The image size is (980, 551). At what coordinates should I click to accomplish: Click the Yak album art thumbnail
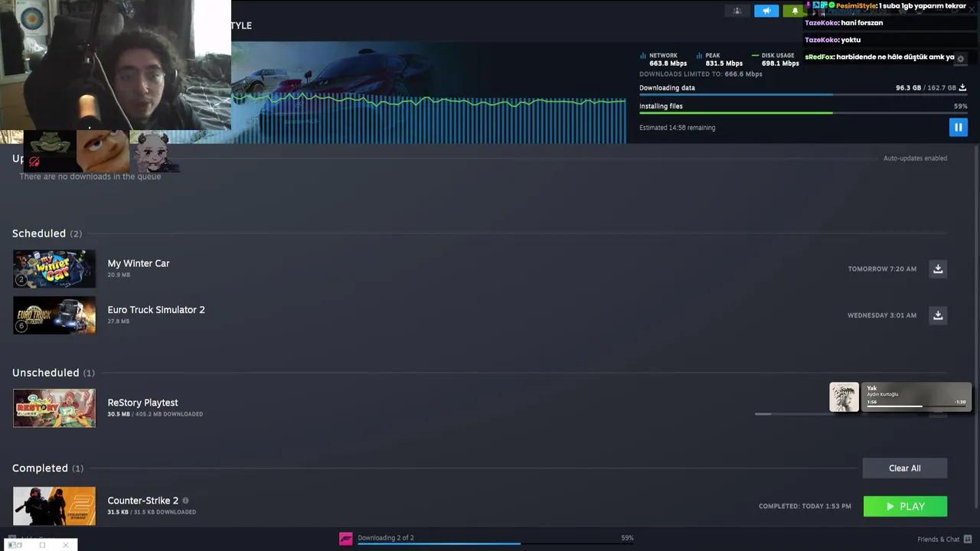click(844, 397)
